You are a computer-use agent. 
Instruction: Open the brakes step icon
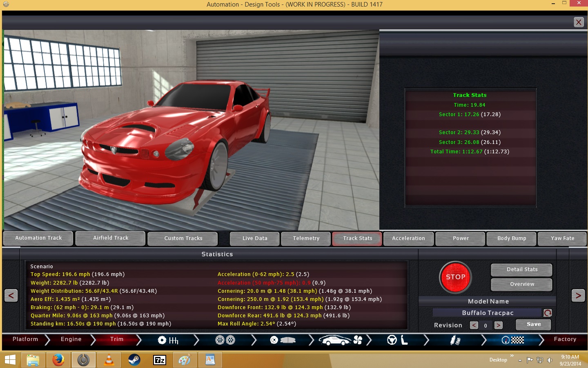(x=283, y=340)
